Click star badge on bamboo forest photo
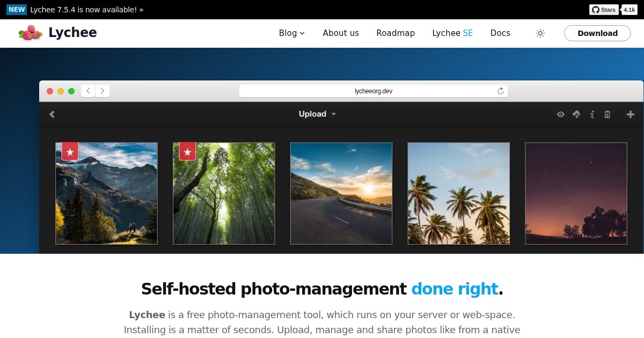Image resolution: width=644 pixels, height=338 pixels. coord(187,151)
